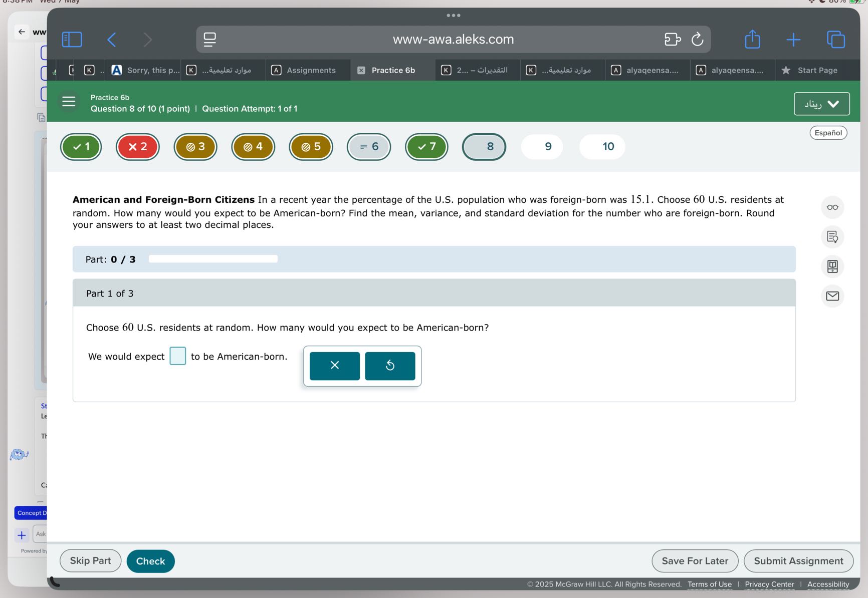868x598 pixels.
Task: Open the Accessibility link
Action: pos(828,584)
